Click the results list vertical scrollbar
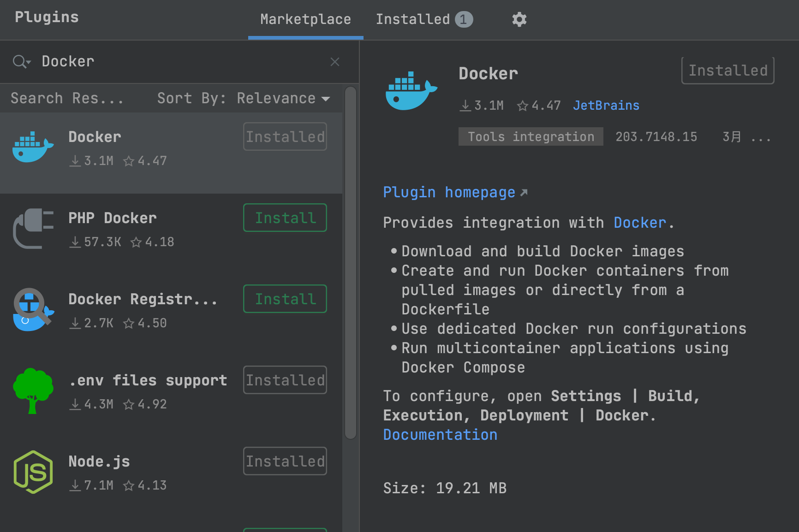The image size is (799, 532). [351, 263]
